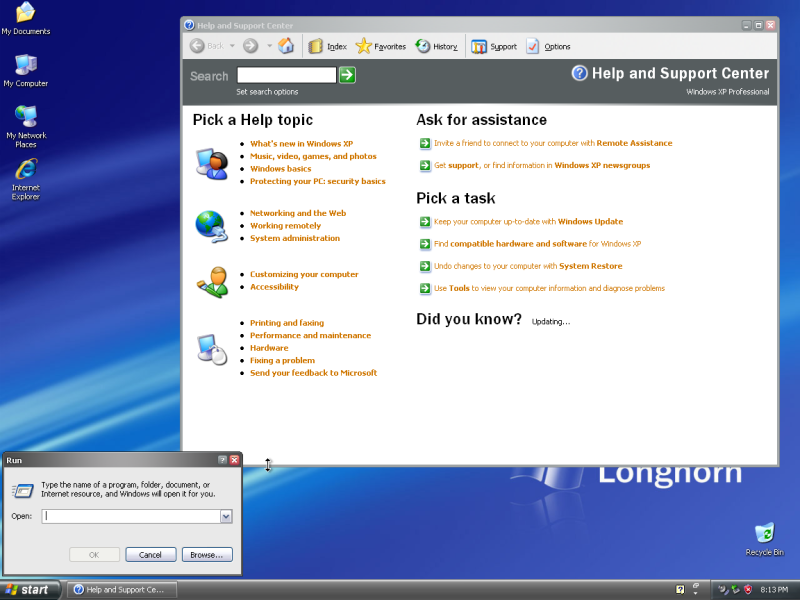Screen dimensions: 800x600
Task: Select the Help and Support taskbar button
Action: [121, 589]
